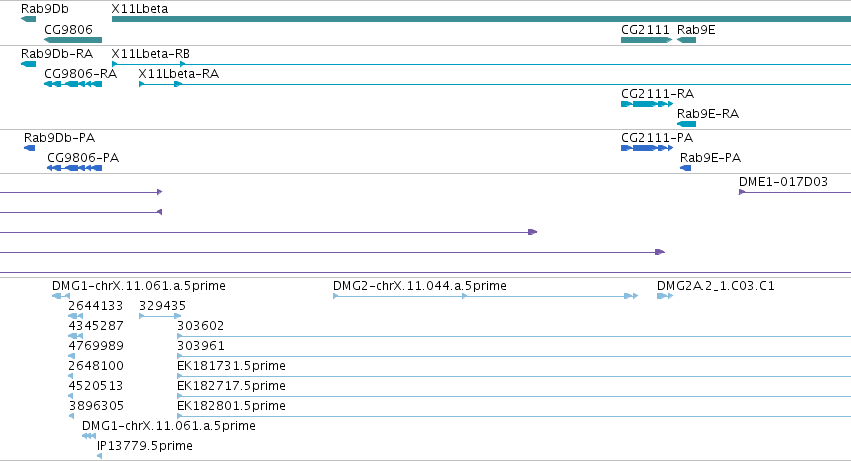Click the X11Lbeta-RB transcript label
Image resolution: width=851 pixels, height=461 pixels.
coord(150,54)
